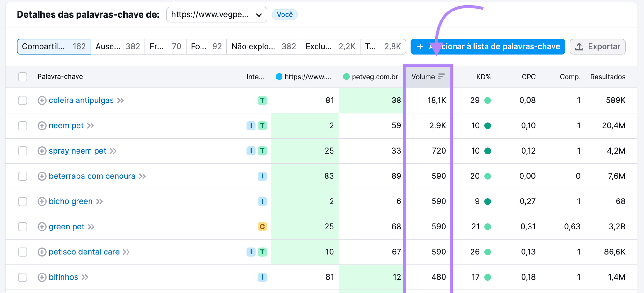This screenshot has height=293, width=644.
Task: Expand double-chevron after petisco dental care
Action: click(x=127, y=252)
